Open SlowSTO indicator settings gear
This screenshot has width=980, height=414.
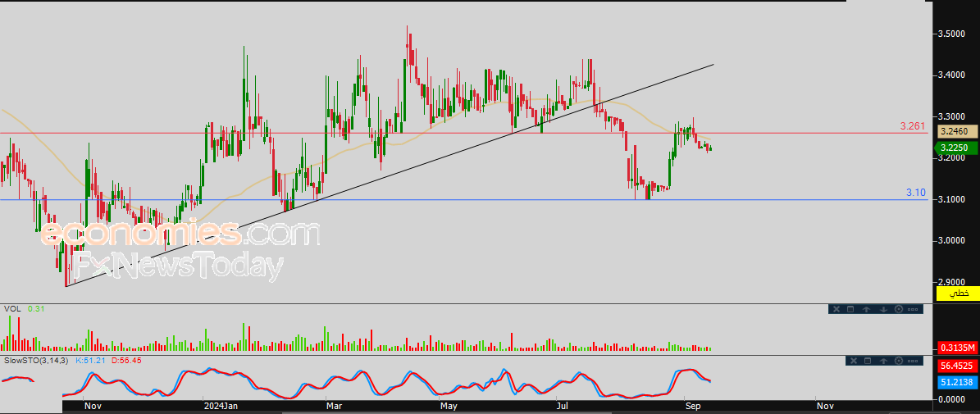coord(899,361)
